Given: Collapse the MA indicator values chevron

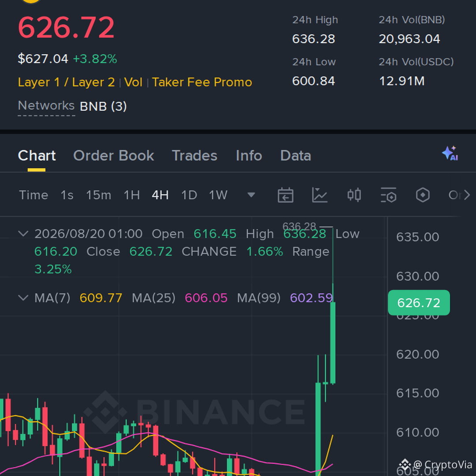Looking at the screenshot, I should tap(23, 297).
